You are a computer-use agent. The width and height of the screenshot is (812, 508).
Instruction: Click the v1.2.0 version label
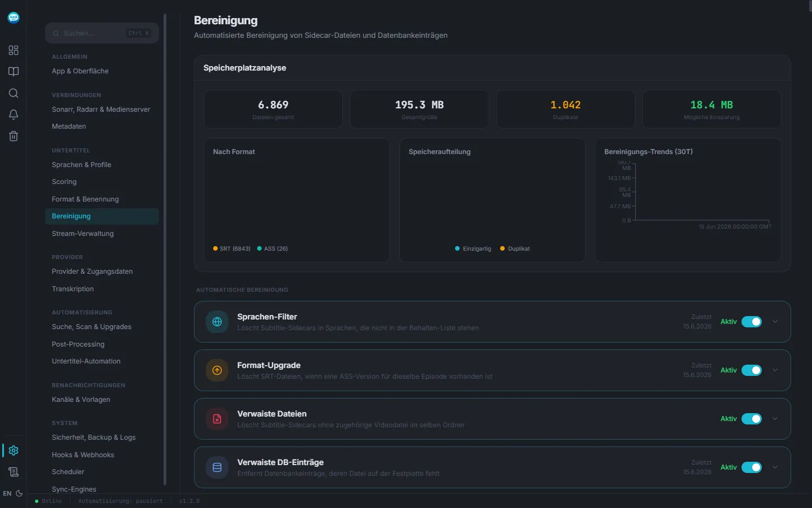tap(189, 501)
